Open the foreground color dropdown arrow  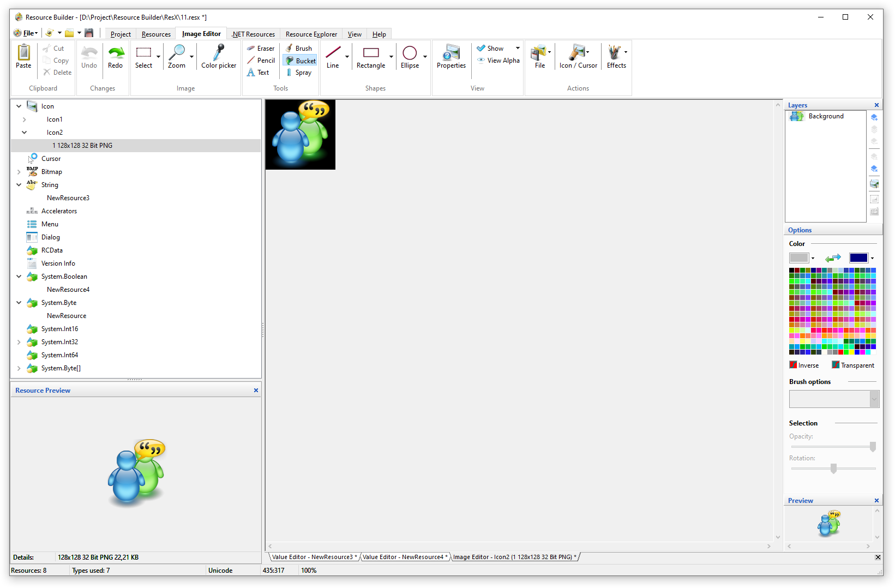813,259
